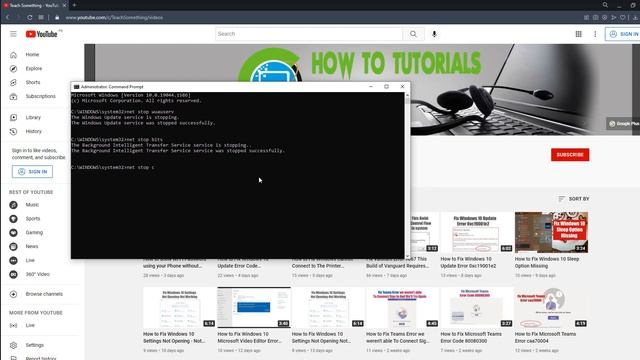Open video thumbnail Fix Windows 10 Sleep Option Missing

[551, 232]
